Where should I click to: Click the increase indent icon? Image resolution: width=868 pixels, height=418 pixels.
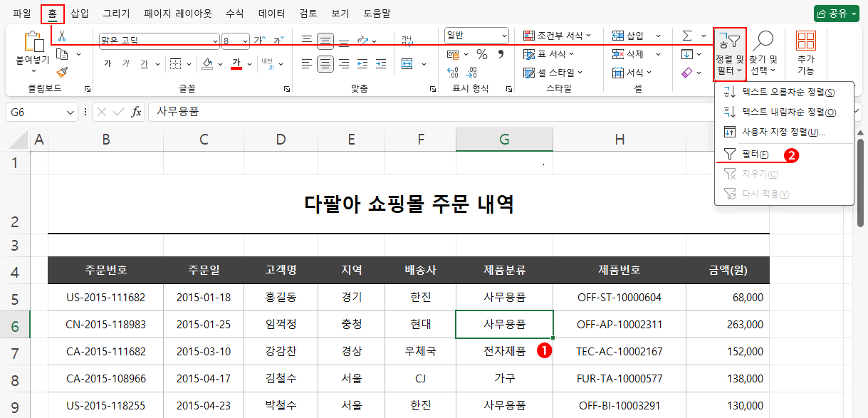coord(382,63)
